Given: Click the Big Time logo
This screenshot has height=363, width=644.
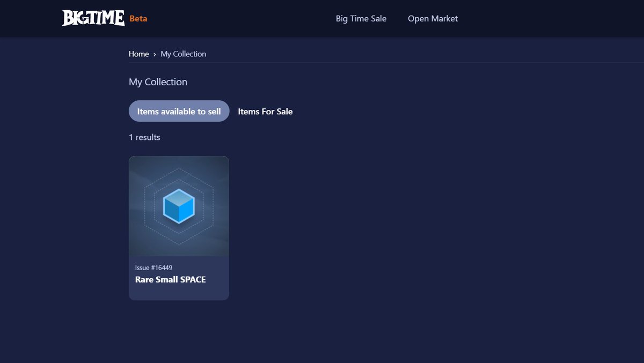Looking at the screenshot, I should pyautogui.click(x=92, y=18).
